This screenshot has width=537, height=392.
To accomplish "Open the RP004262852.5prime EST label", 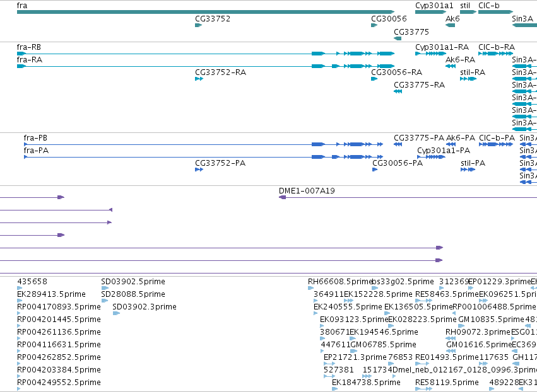I will [59, 357].
